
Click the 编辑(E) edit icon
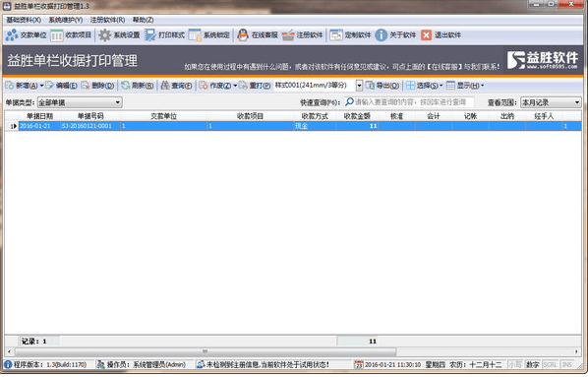49,86
